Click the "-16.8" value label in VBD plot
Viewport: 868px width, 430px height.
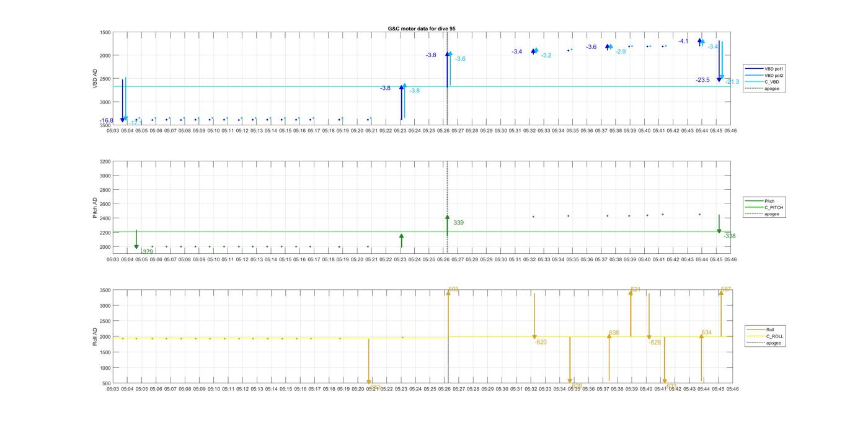107,120
